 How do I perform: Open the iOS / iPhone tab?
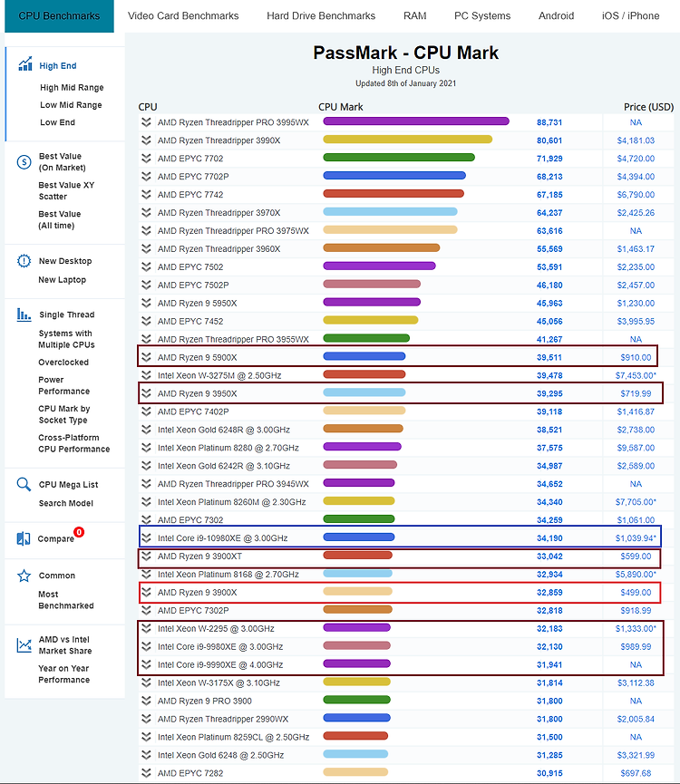point(630,16)
